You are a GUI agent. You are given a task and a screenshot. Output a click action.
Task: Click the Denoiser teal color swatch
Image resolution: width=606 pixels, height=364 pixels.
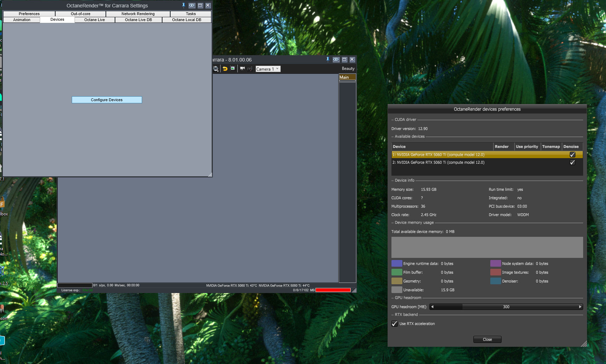[x=496, y=281]
